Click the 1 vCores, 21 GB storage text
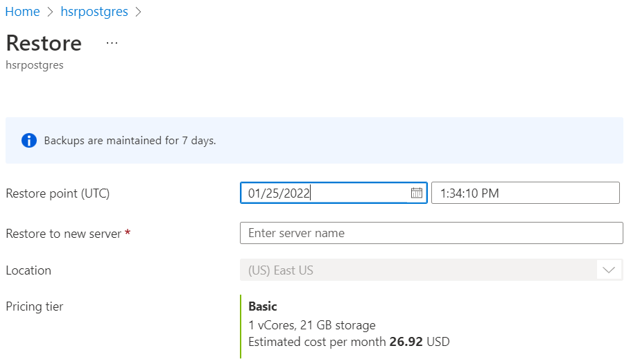Image resolution: width=631 pixels, height=364 pixels. point(312,325)
